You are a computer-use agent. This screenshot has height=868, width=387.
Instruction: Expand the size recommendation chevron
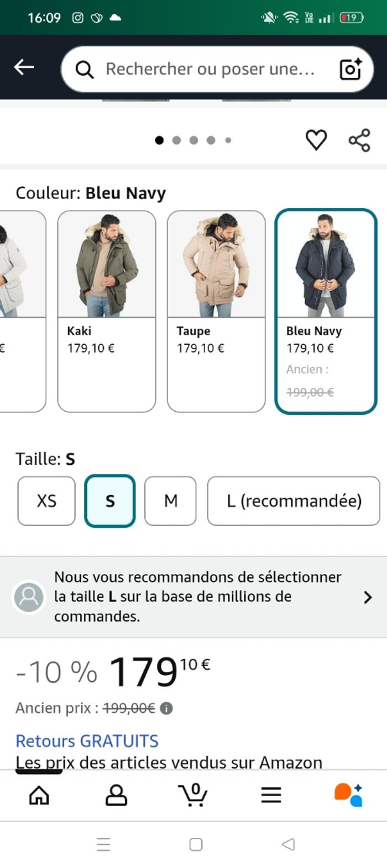(x=368, y=597)
